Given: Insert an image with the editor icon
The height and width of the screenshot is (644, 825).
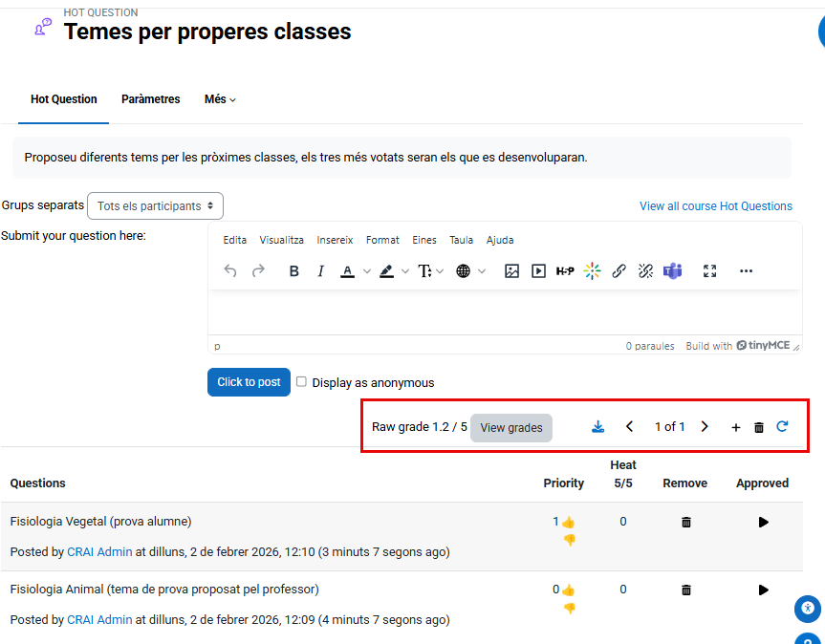Looking at the screenshot, I should 511,271.
